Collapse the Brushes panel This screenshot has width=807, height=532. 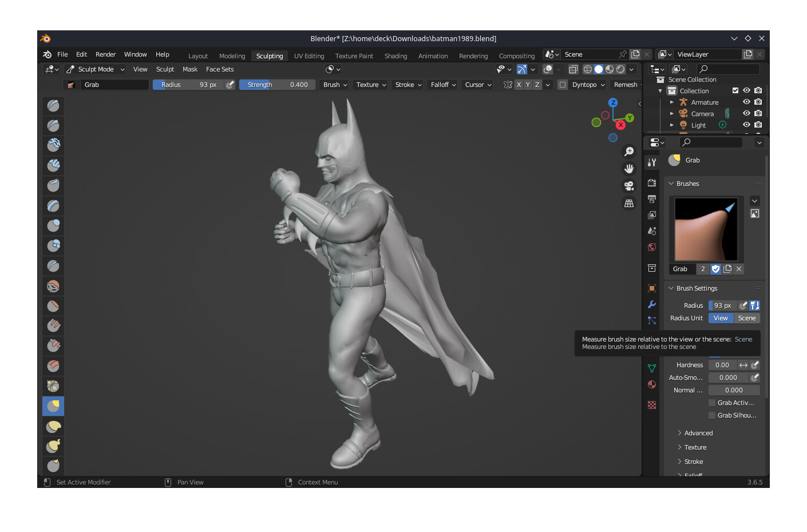point(687,184)
